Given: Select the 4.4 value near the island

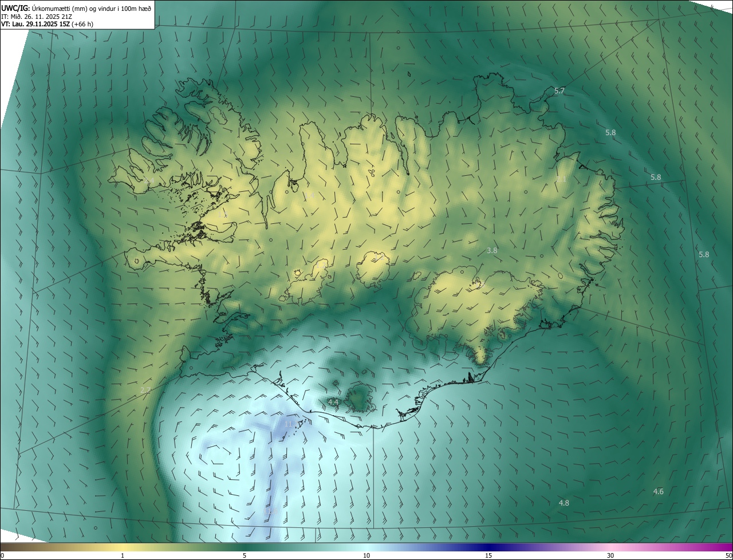Looking at the screenshot, I should [333, 403].
